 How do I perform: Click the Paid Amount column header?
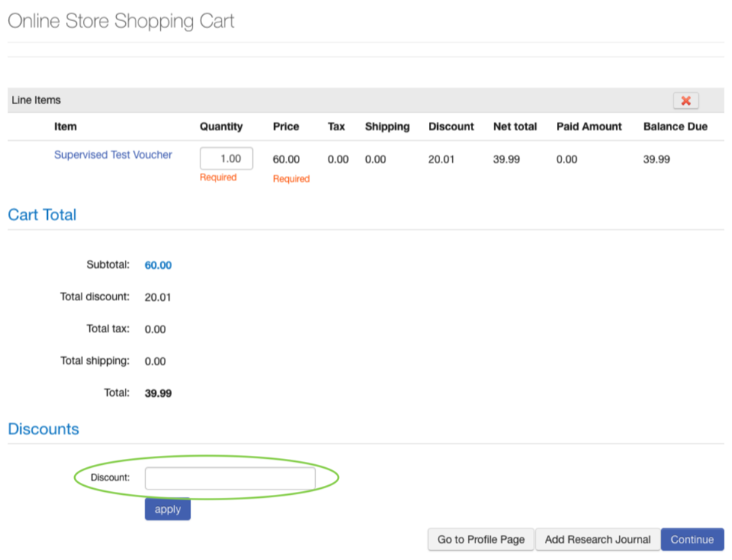click(589, 127)
